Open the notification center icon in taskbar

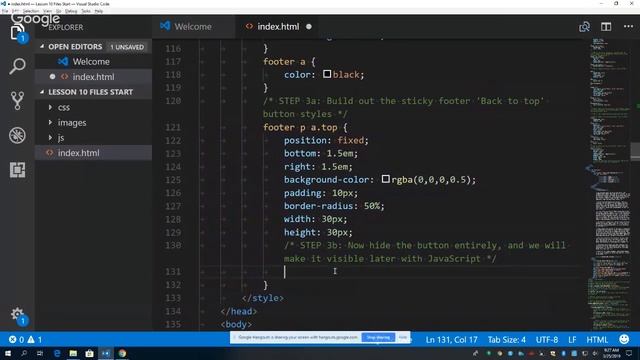629,353
